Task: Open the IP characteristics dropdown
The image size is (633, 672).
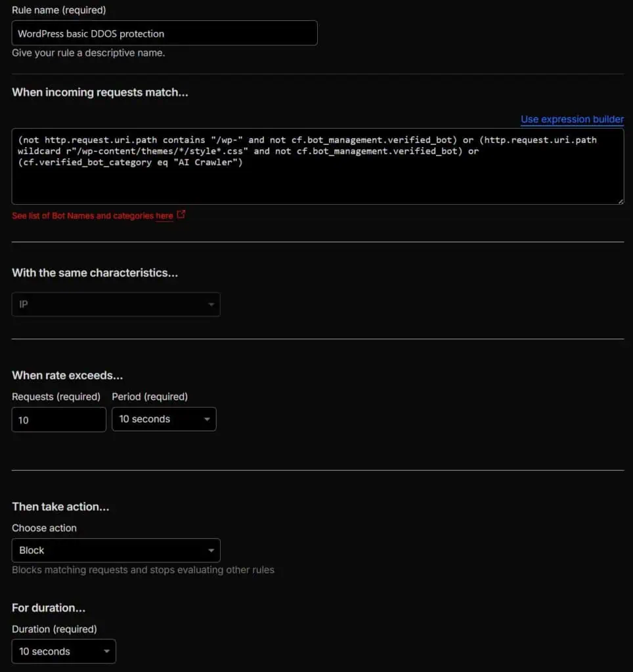Action: tap(116, 305)
